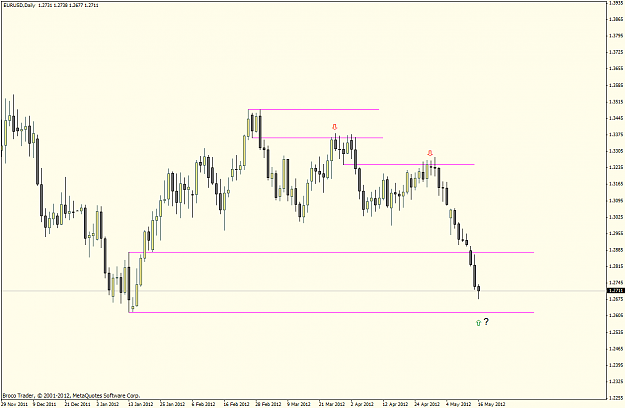Click the Broco Trader MetaQuotes copyright text

pyautogui.click(x=71, y=396)
